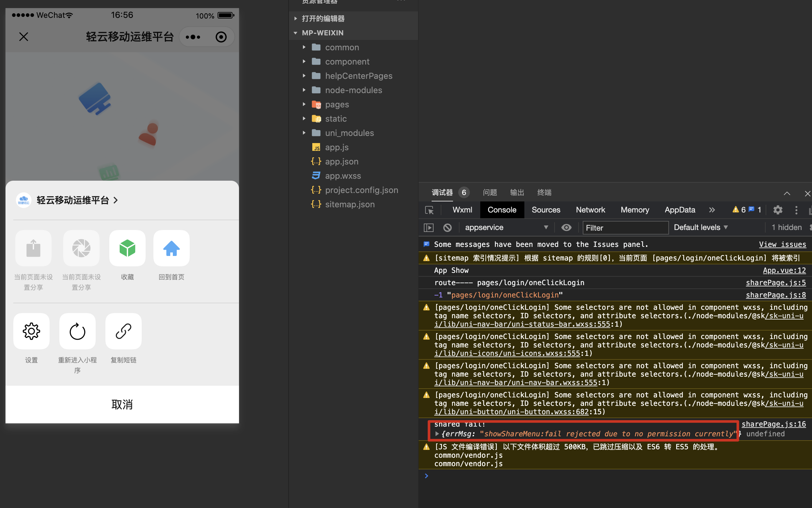This screenshot has width=812, height=508.
Task: Click the 回到首页 home icon
Action: click(171, 248)
